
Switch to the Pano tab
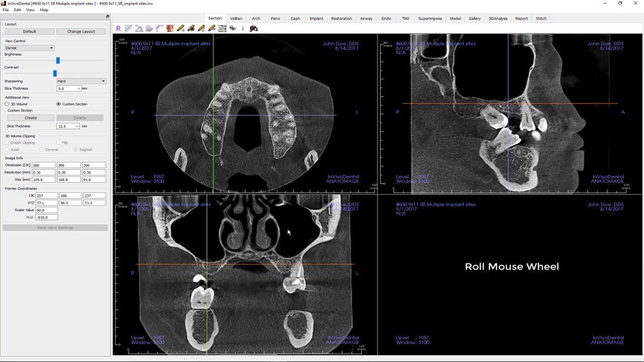275,19
